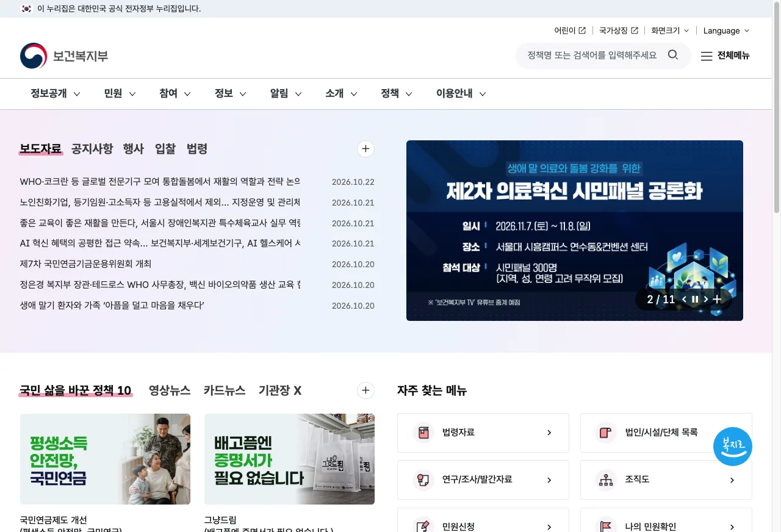Viewport: 781px width, 532px height.
Task: Go to next banner slide
Action: point(706,299)
